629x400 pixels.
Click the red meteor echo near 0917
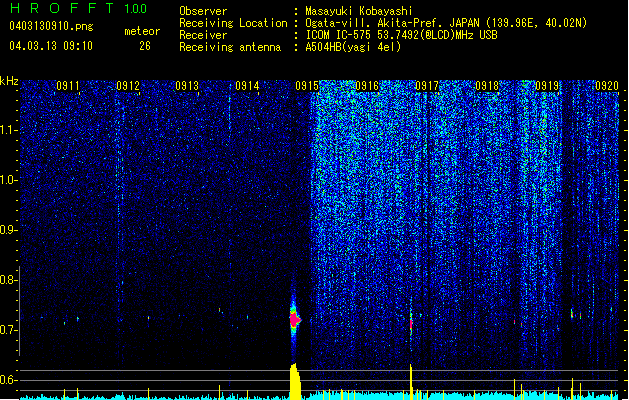(x=411, y=324)
